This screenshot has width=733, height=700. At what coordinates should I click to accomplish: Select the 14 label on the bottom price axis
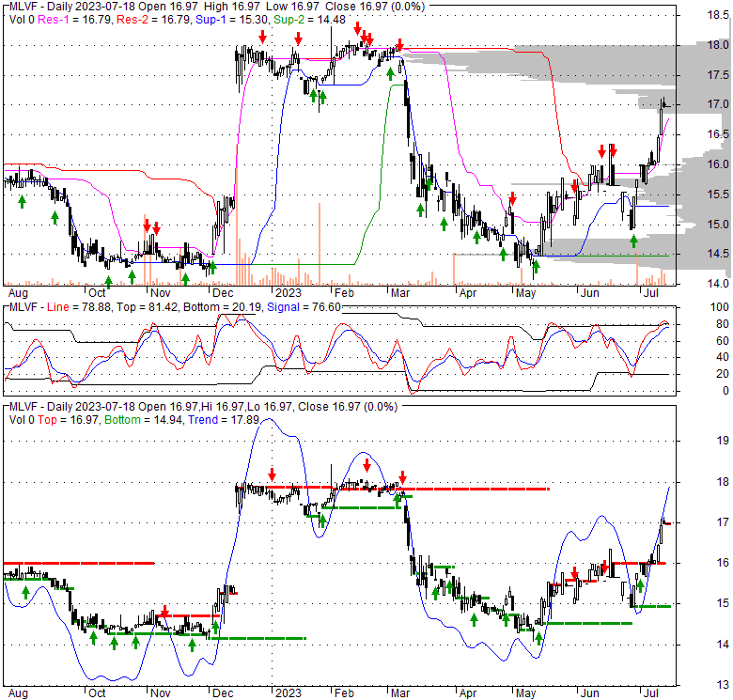[x=723, y=645]
